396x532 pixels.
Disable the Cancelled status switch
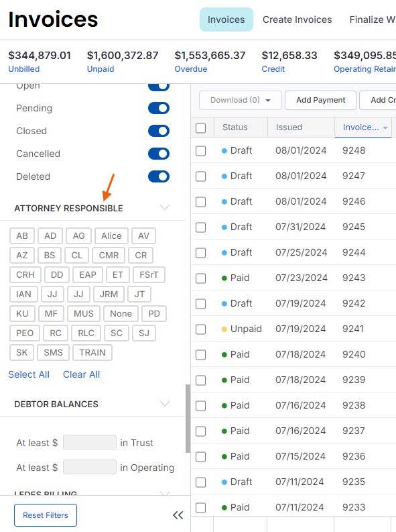pos(159,154)
